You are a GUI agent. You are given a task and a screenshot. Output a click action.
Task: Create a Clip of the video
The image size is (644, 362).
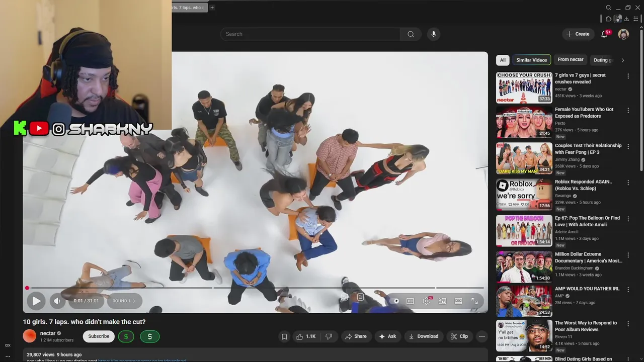459,336
